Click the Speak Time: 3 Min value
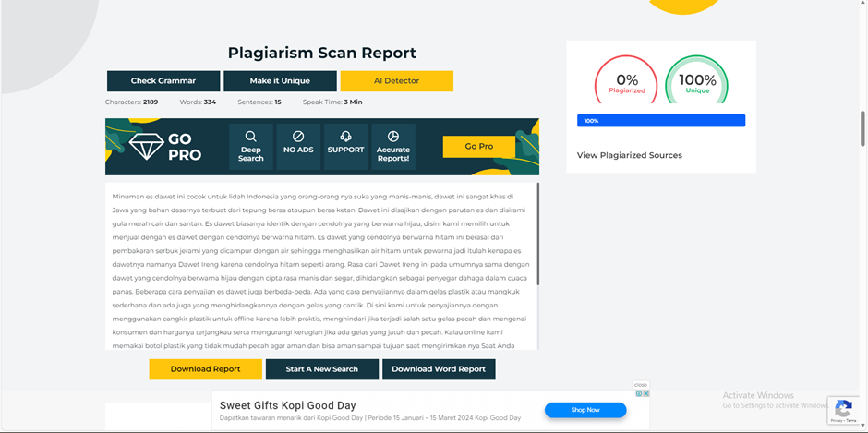The image size is (868, 433). [332, 102]
